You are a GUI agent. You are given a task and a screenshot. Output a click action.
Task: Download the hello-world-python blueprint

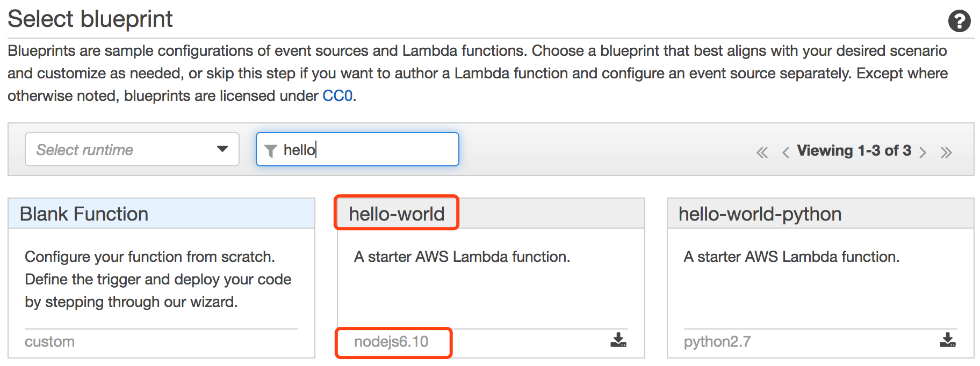click(948, 340)
